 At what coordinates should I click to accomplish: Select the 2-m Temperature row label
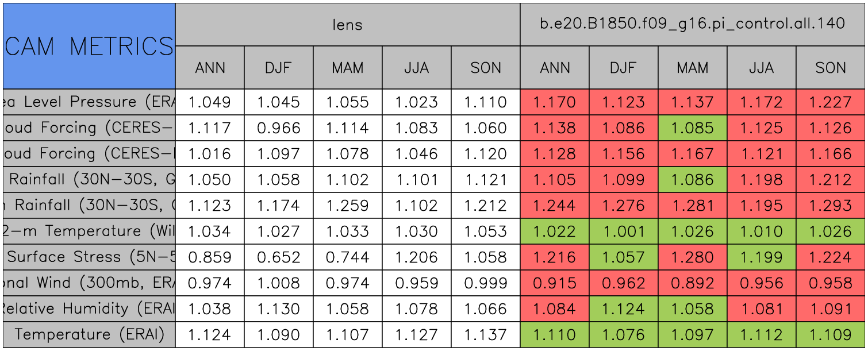[x=89, y=231]
